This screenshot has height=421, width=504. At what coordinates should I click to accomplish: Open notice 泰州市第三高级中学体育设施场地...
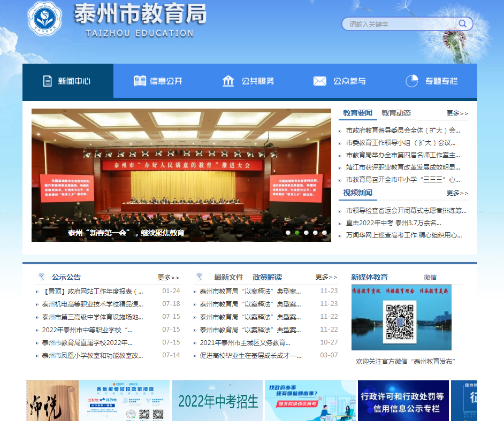(x=93, y=317)
